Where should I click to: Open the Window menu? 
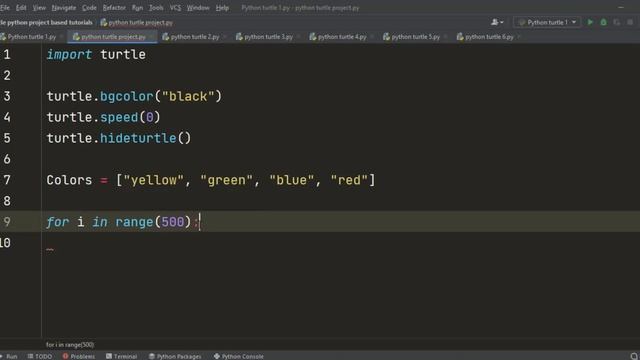click(x=198, y=8)
